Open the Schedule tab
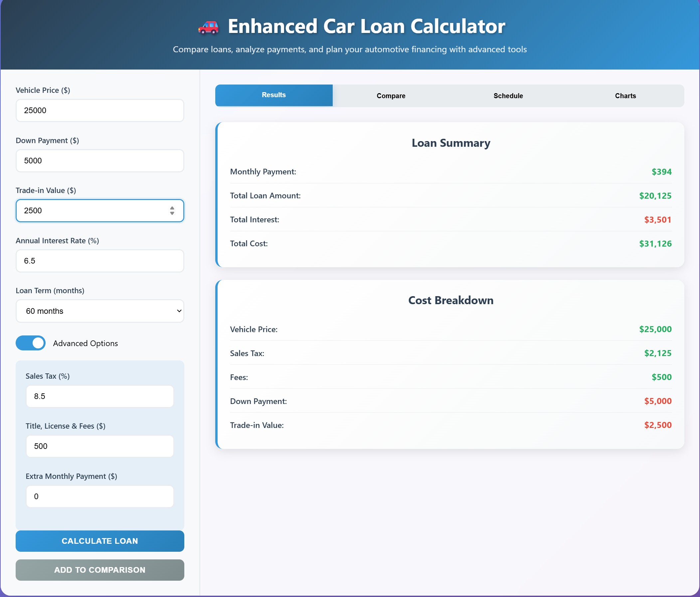 point(508,96)
